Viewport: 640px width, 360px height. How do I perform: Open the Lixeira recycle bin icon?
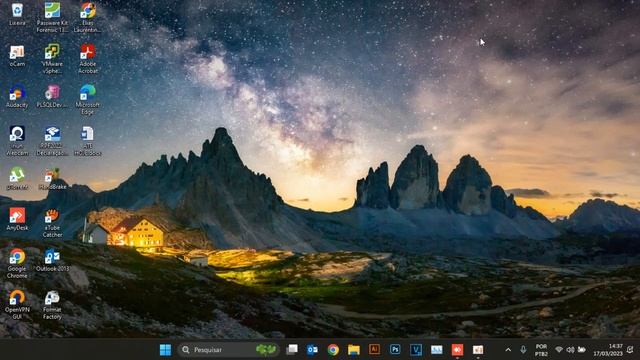[x=17, y=14]
